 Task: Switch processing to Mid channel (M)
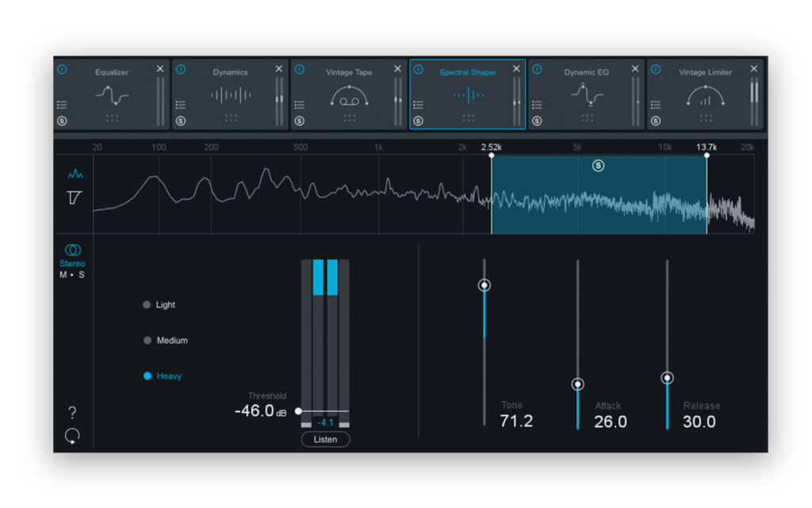pos(63,275)
